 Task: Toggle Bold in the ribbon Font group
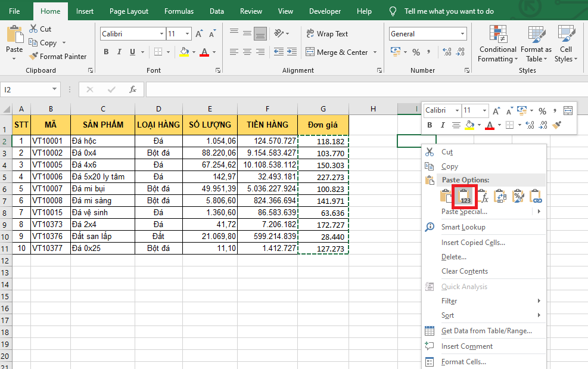click(x=107, y=52)
